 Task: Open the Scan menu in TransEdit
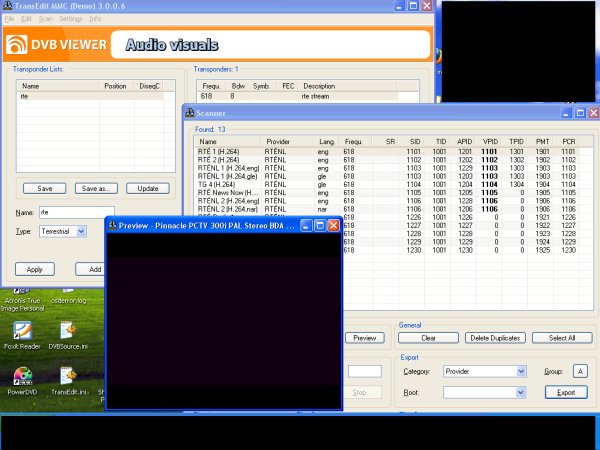click(45, 19)
